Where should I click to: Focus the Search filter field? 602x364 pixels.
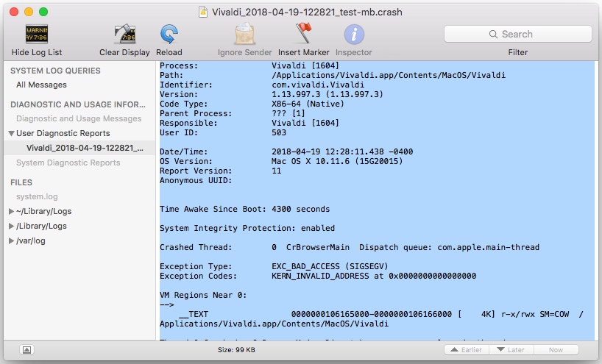tap(518, 34)
